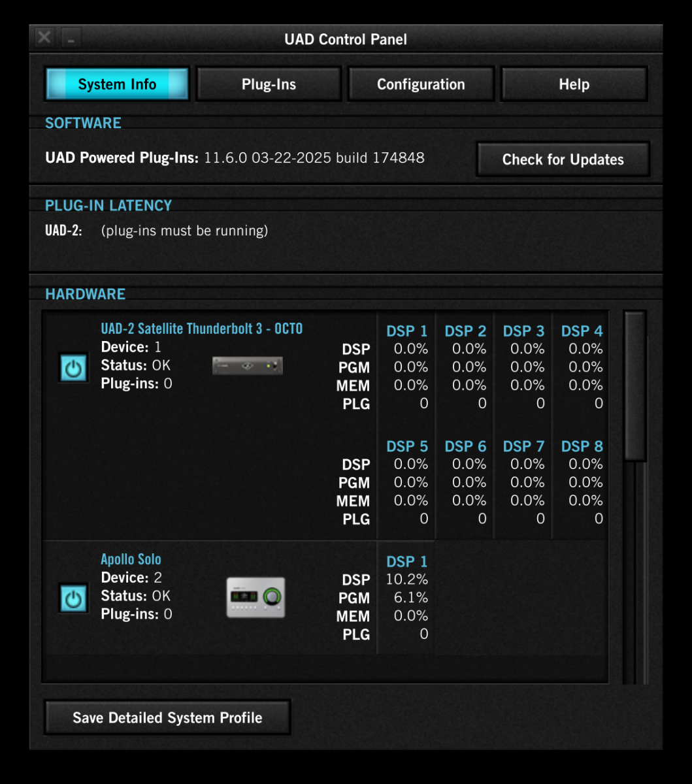Open the Configuration tab
This screenshot has height=784, width=692.
421,84
